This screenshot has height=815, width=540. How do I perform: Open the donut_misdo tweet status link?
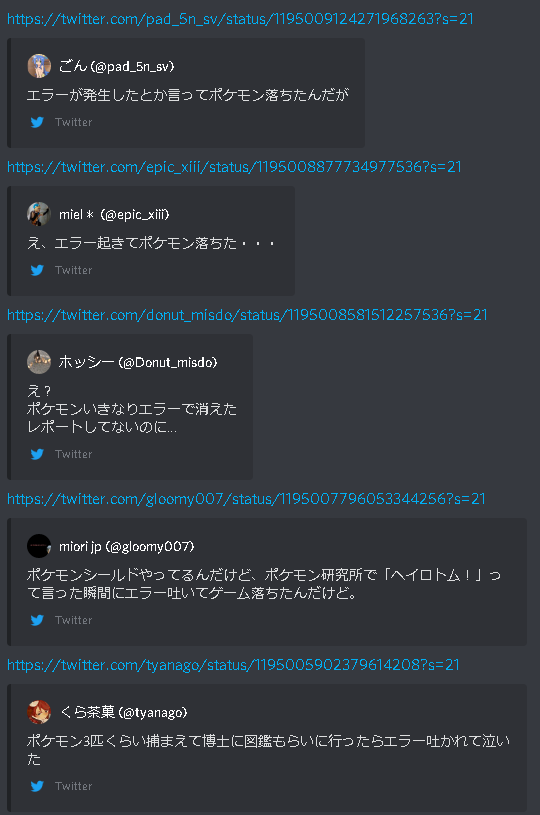(x=247, y=315)
